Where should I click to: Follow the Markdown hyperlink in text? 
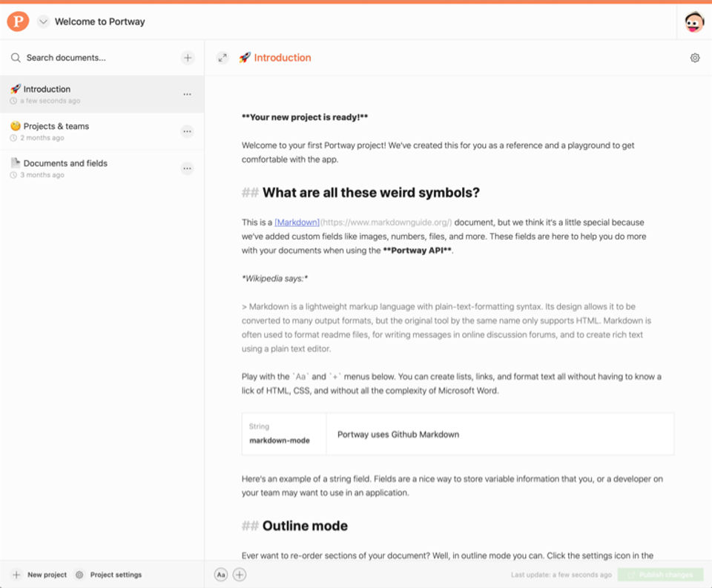click(297, 222)
